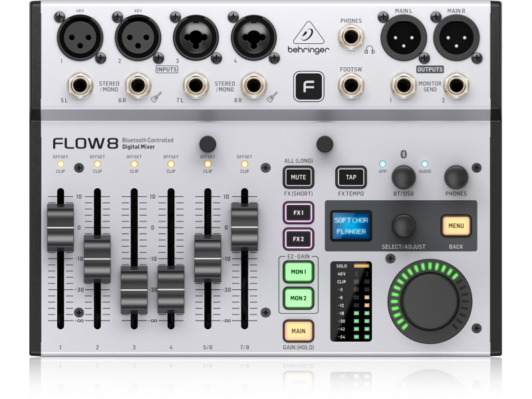Screen dimensions: 532x399
Task: Select the FX2 button
Action: click(298, 239)
